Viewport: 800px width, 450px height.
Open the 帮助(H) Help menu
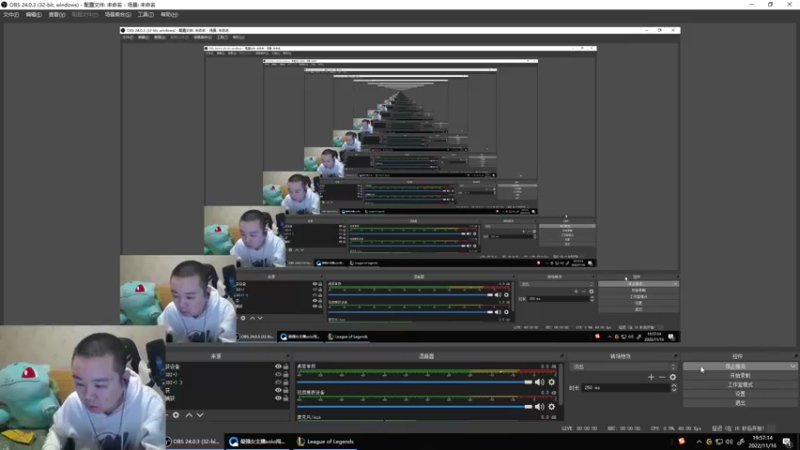point(169,15)
